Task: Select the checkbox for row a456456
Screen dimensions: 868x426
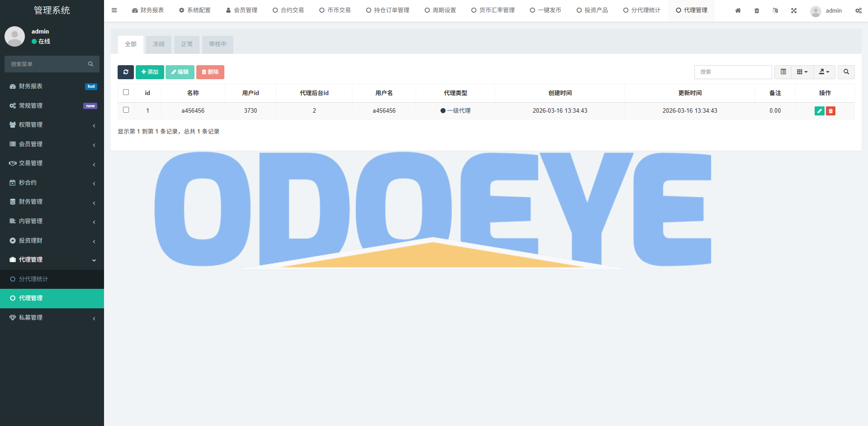Action: [126, 110]
